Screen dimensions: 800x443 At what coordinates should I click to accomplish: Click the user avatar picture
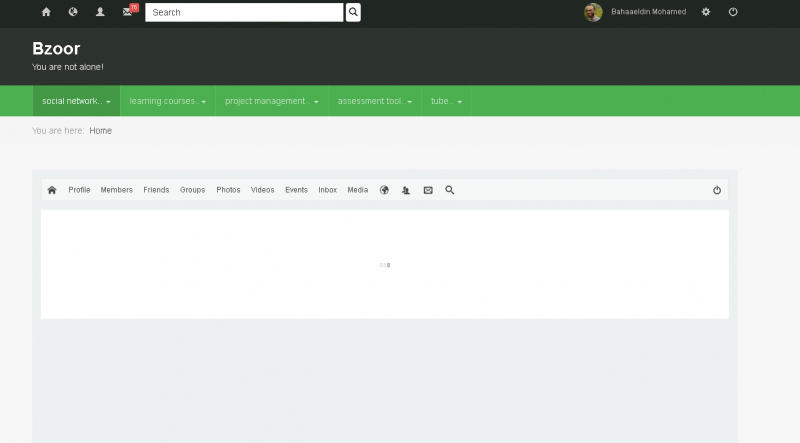coord(593,12)
